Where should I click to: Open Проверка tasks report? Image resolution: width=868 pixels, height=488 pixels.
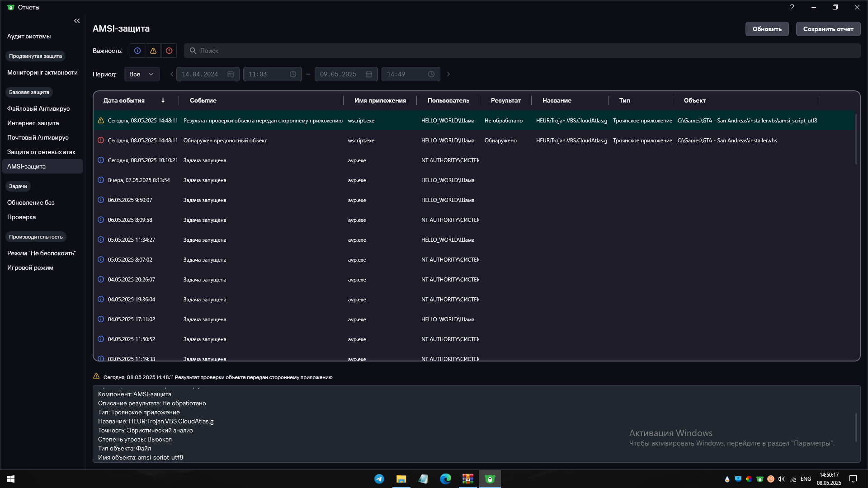pos(21,217)
